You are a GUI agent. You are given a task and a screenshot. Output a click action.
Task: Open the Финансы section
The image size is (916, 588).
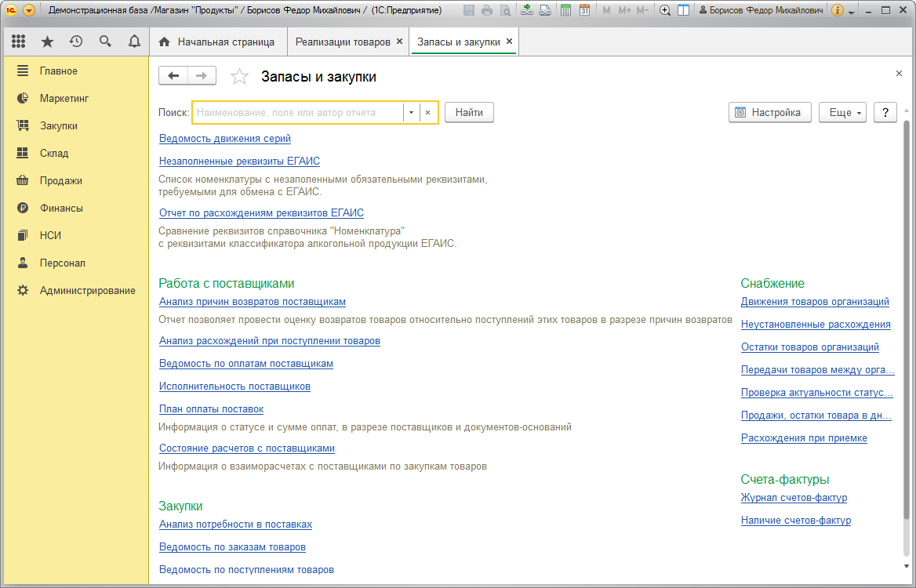click(61, 208)
